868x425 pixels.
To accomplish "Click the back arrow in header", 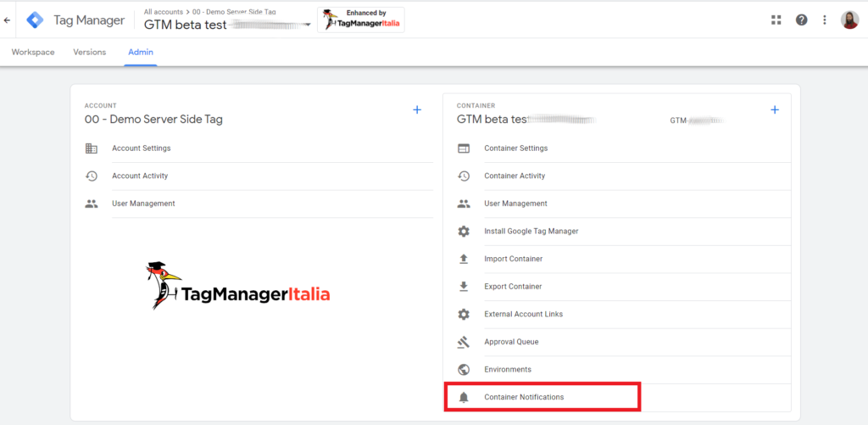I will pyautogui.click(x=7, y=20).
